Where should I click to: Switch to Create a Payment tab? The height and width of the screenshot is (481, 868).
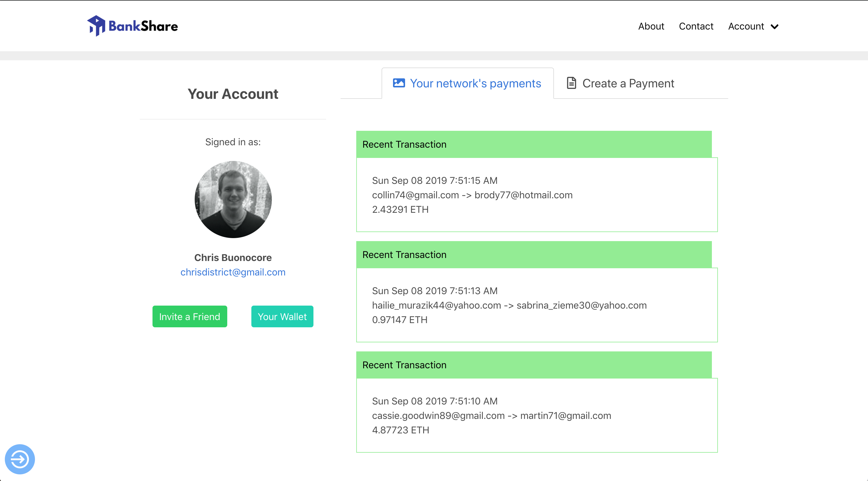628,83
